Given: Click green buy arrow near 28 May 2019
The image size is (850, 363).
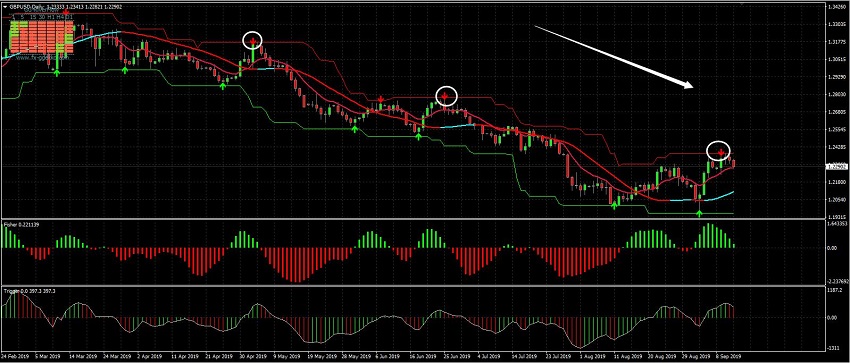Looking at the screenshot, I should (x=354, y=129).
